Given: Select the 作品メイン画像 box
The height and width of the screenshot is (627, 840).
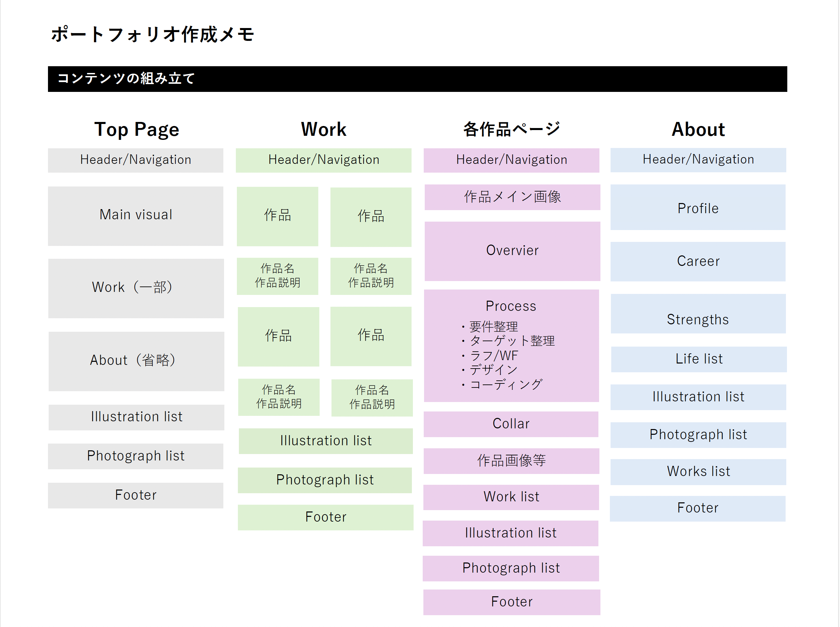Looking at the screenshot, I should click(x=512, y=197).
